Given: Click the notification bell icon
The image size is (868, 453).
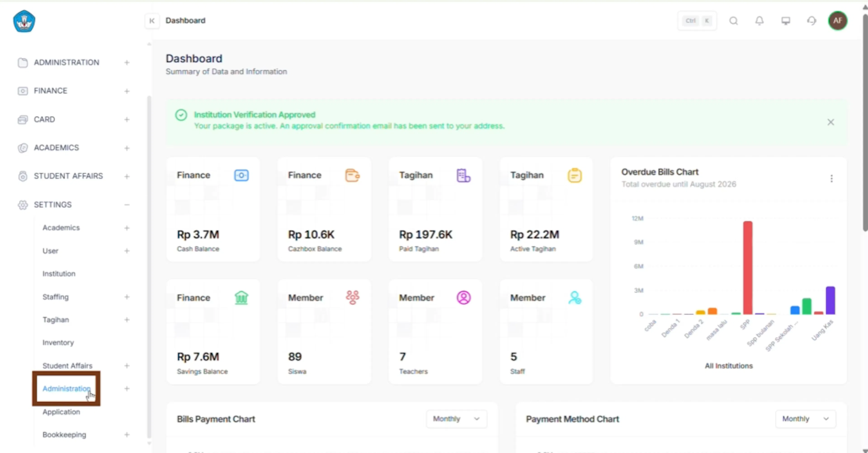Looking at the screenshot, I should [759, 21].
